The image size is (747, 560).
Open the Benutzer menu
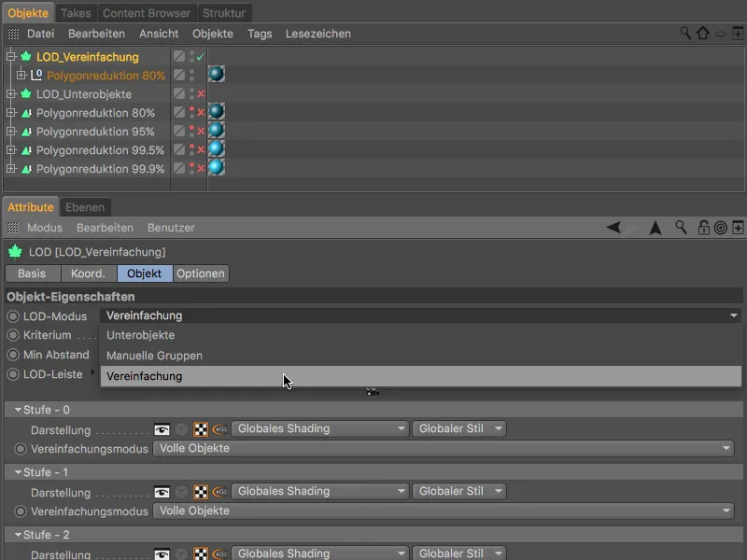point(171,228)
